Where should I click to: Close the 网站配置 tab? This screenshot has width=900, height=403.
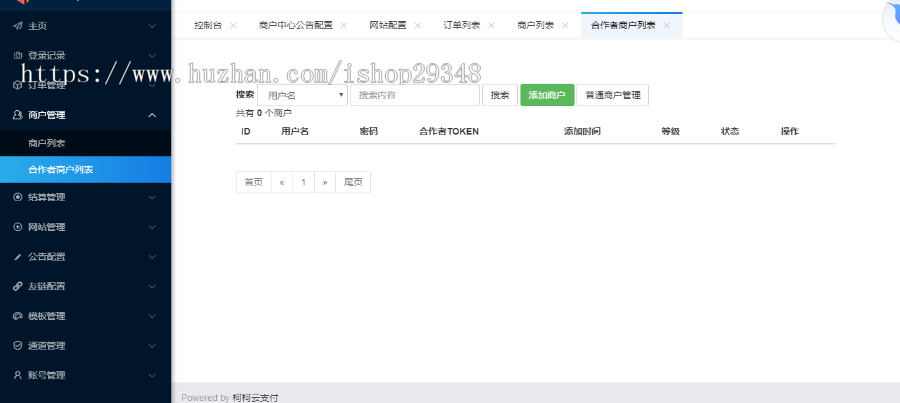418,25
